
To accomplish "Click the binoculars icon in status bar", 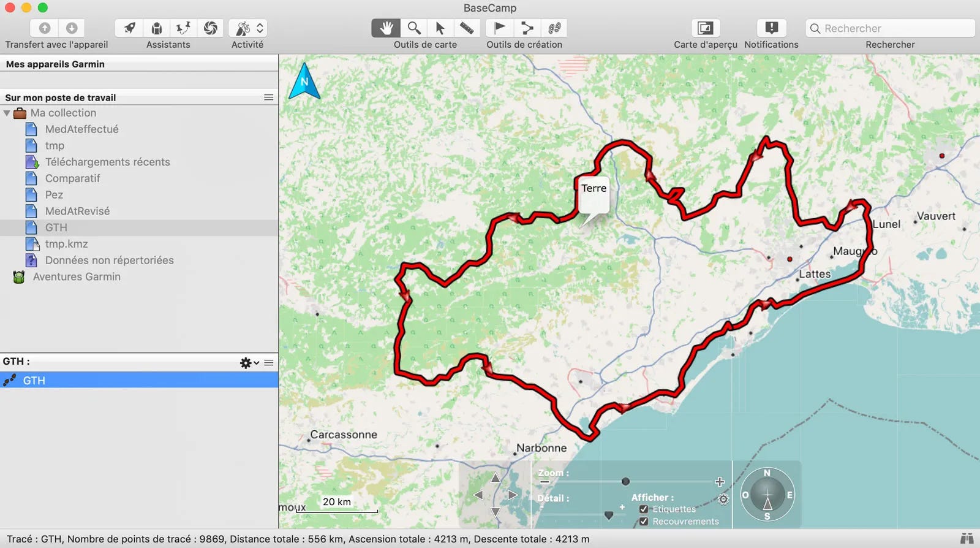I will click(967, 539).
